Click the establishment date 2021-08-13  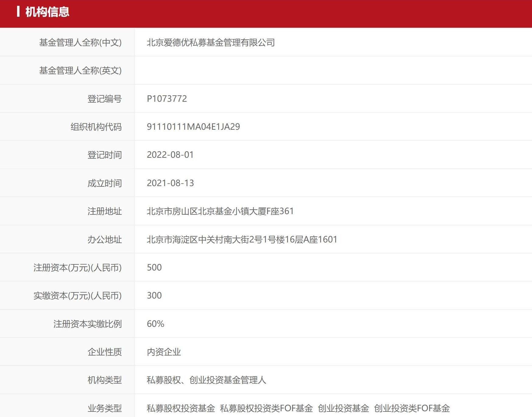pyautogui.click(x=170, y=183)
